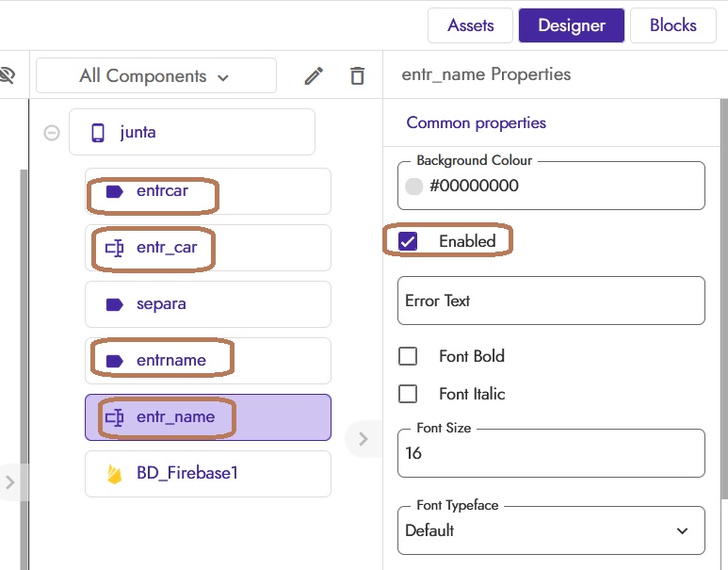This screenshot has height=570, width=728.
Task: Switch to the Blocks tab
Action: pos(672,25)
